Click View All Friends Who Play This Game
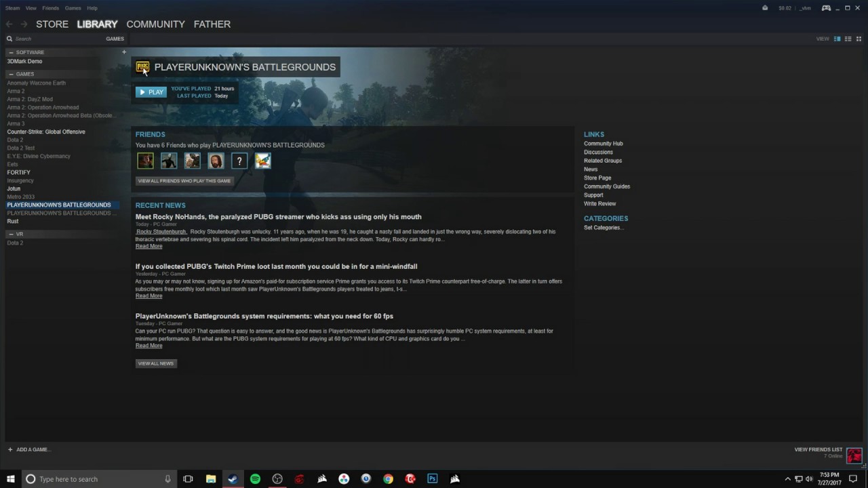The height and width of the screenshot is (488, 868). pos(184,181)
